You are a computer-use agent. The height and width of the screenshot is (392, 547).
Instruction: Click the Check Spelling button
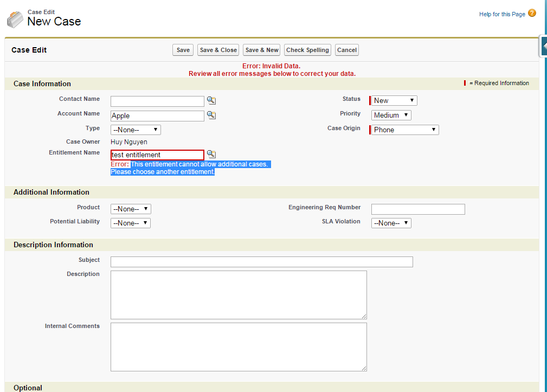(x=307, y=50)
